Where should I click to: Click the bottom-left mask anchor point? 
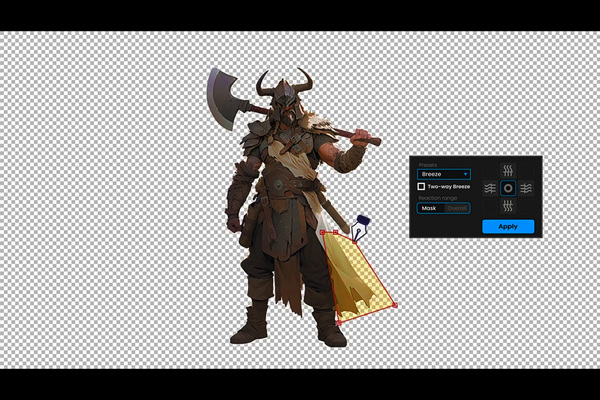click(338, 322)
